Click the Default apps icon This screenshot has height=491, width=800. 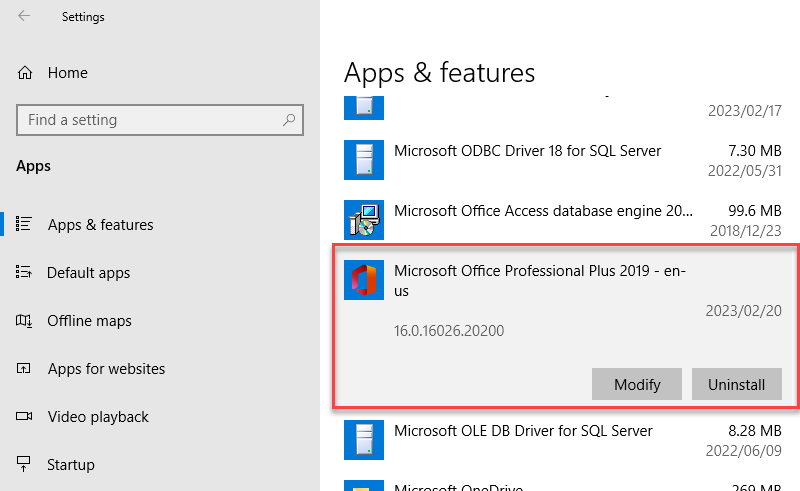coord(23,272)
